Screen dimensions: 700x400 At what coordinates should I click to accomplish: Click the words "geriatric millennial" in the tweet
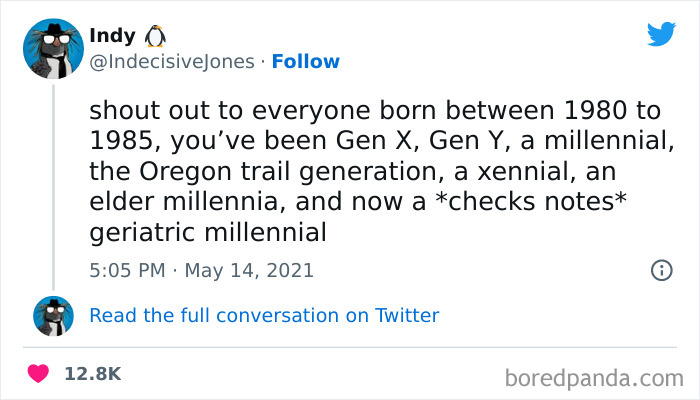(x=208, y=233)
